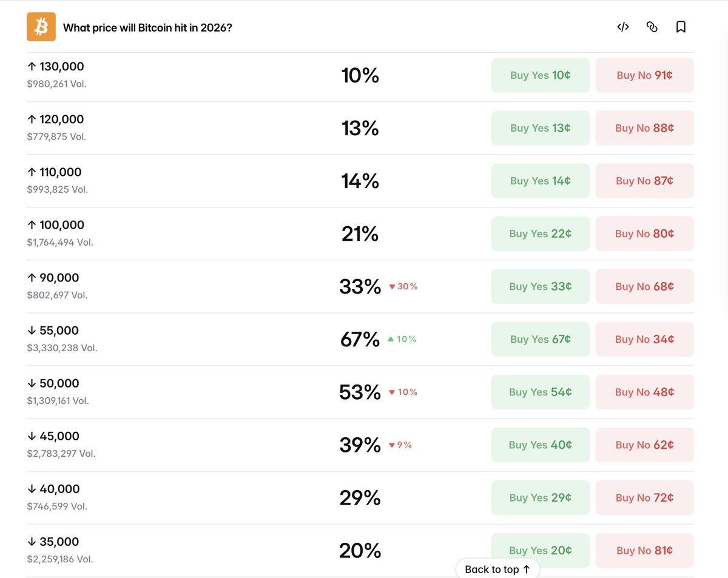Screen dimensions: 728x578
Task: Bookmark this Bitcoin market
Action: [681, 27]
